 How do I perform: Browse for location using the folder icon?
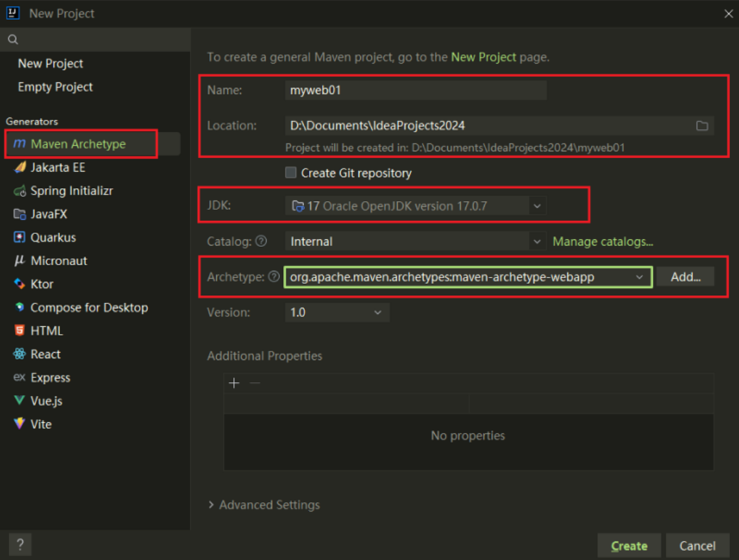click(702, 126)
